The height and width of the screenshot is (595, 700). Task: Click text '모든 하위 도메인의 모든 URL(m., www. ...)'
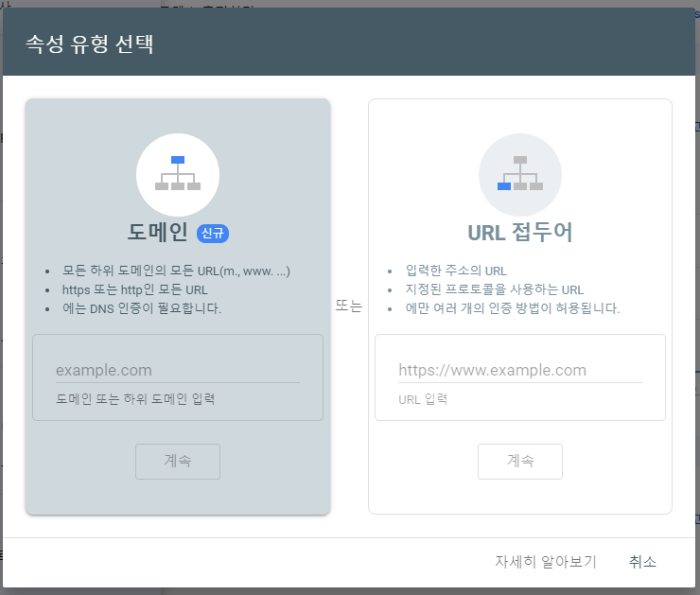point(176,271)
